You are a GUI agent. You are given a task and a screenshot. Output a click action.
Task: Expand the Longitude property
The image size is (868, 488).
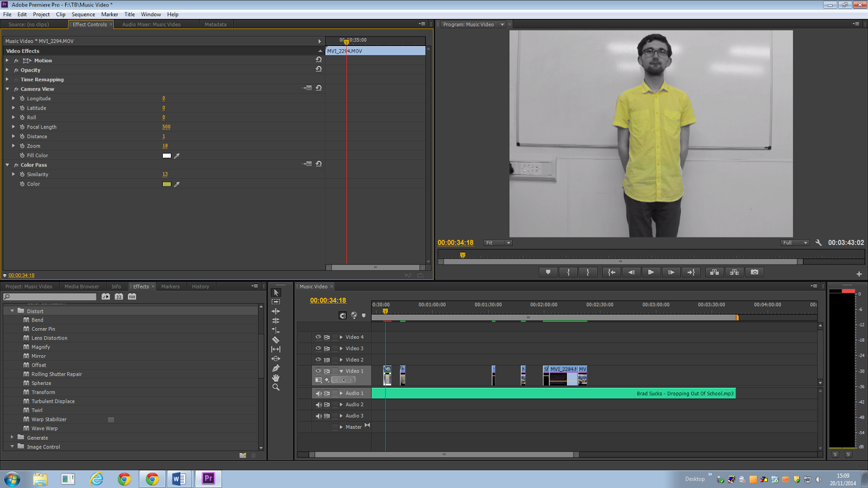14,98
